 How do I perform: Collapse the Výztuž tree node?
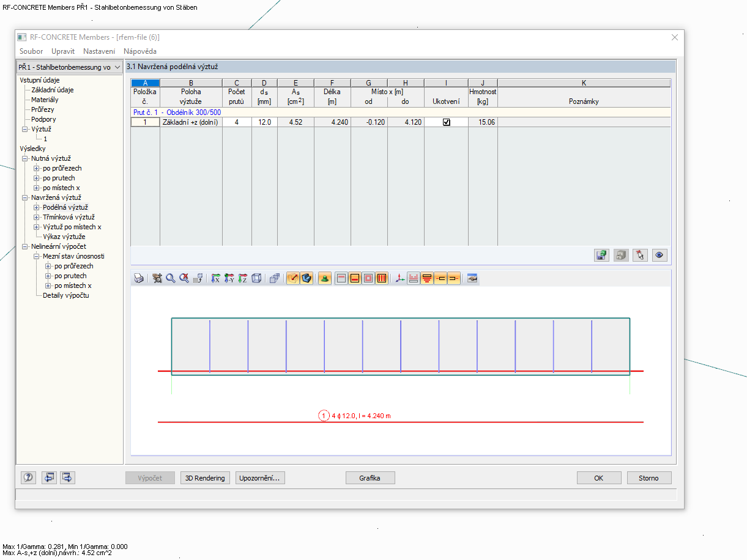point(25,129)
